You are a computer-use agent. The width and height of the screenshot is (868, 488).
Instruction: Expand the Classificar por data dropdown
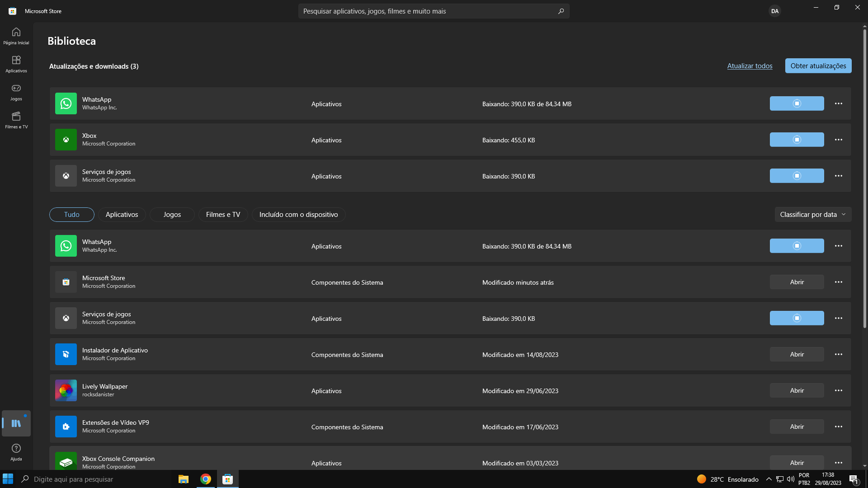(x=813, y=215)
